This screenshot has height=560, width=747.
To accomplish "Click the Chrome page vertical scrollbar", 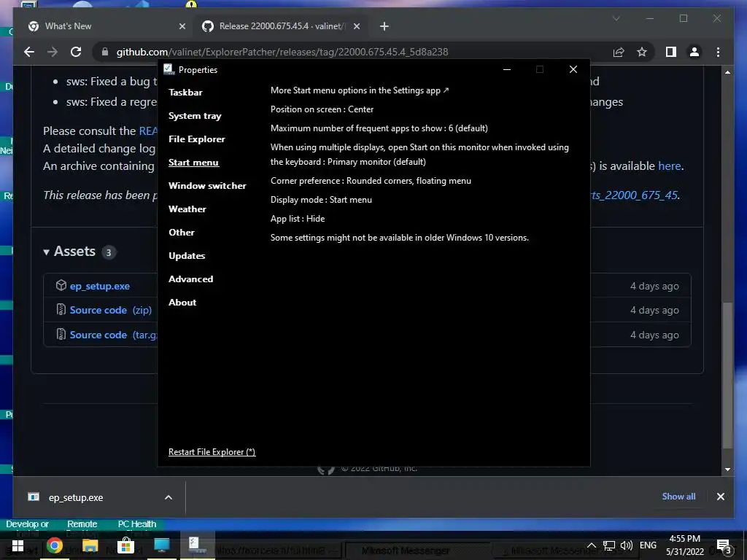I will [727, 376].
